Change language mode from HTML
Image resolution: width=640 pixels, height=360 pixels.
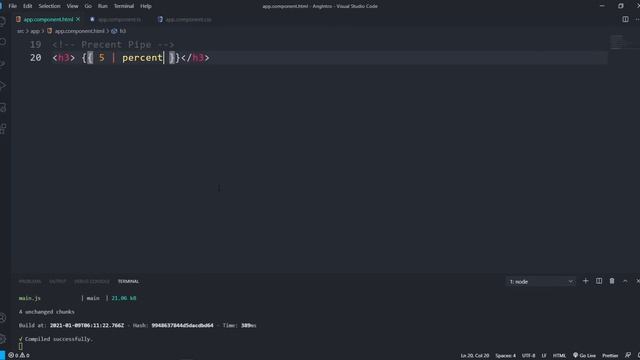(559, 356)
